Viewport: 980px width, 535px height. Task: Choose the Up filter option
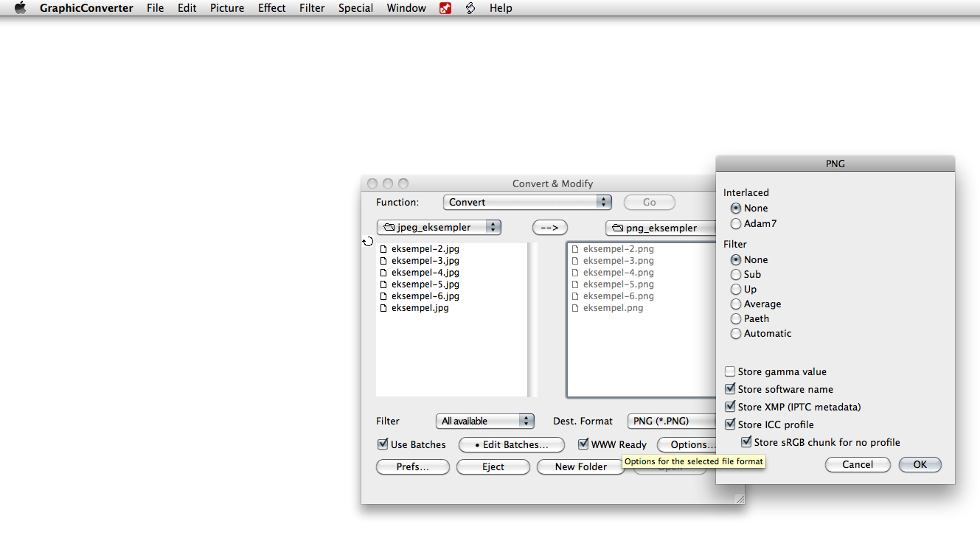click(x=736, y=290)
